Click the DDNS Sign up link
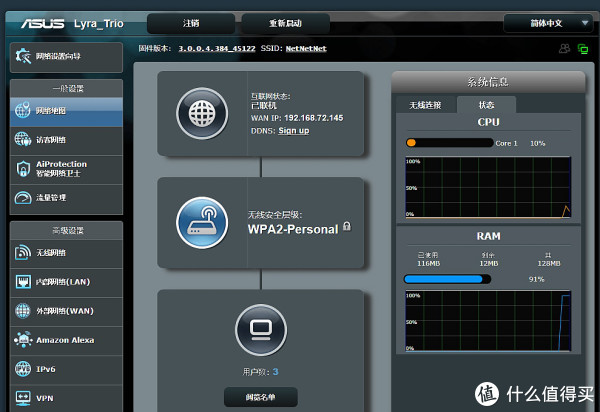600x412 pixels. [293, 131]
